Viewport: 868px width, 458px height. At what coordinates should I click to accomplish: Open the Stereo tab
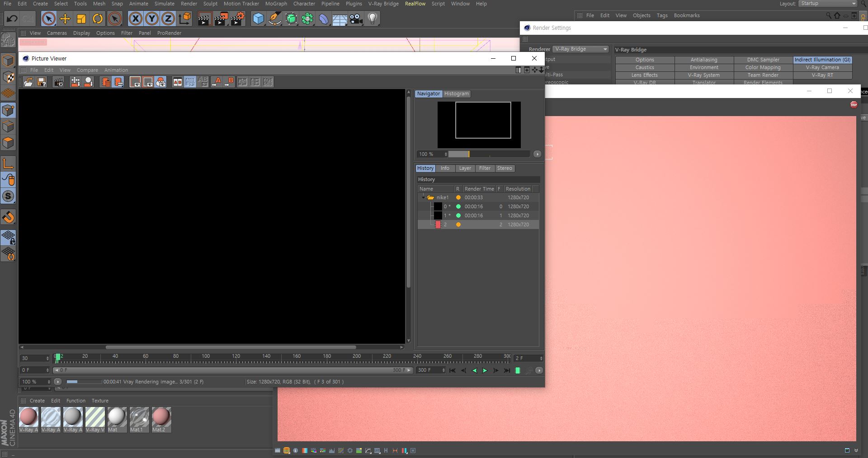pyautogui.click(x=505, y=168)
